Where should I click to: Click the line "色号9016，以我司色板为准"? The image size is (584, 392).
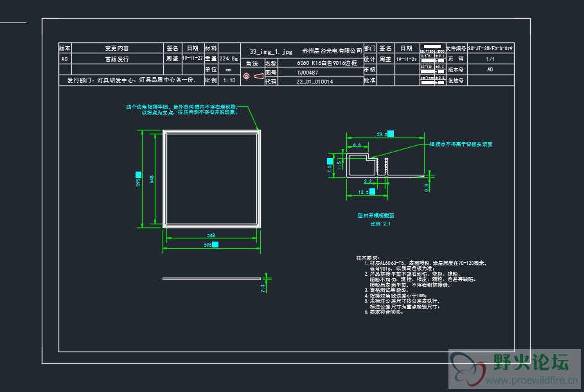(402, 268)
